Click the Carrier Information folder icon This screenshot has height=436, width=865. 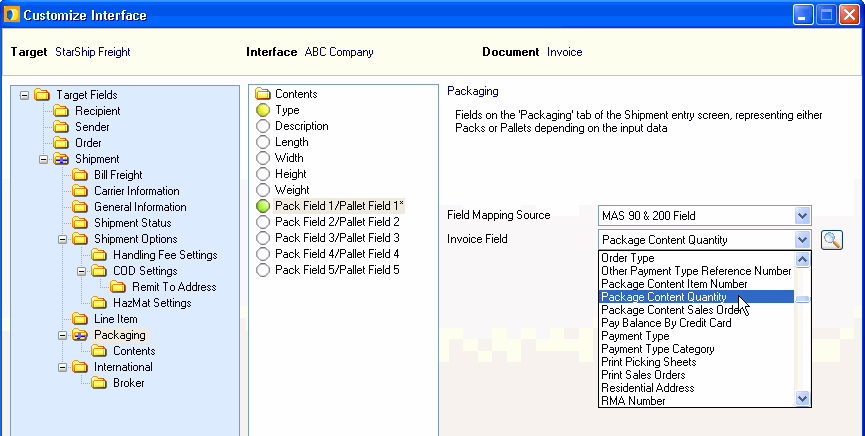point(79,191)
